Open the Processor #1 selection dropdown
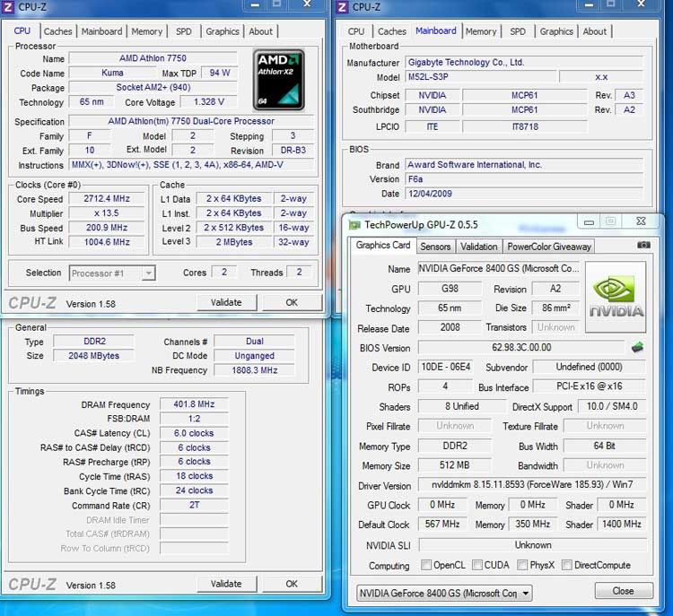673x616 pixels. 112,273
